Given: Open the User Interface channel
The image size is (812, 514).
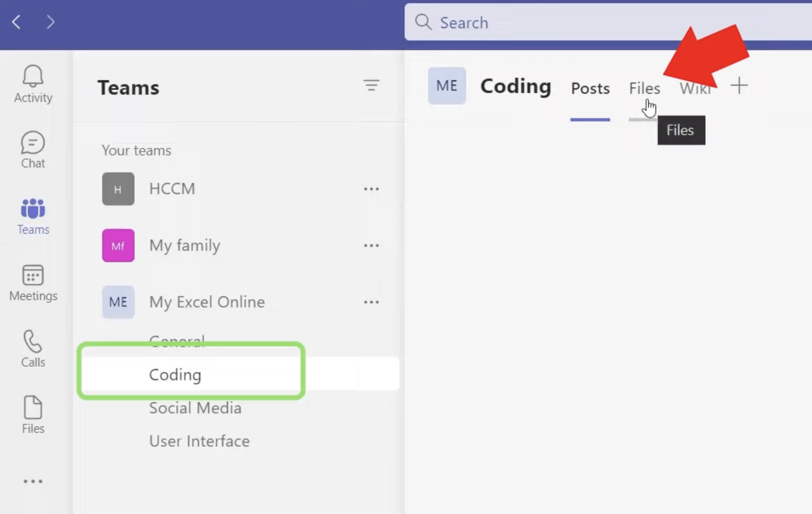Looking at the screenshot, I should tap(199, 441).
